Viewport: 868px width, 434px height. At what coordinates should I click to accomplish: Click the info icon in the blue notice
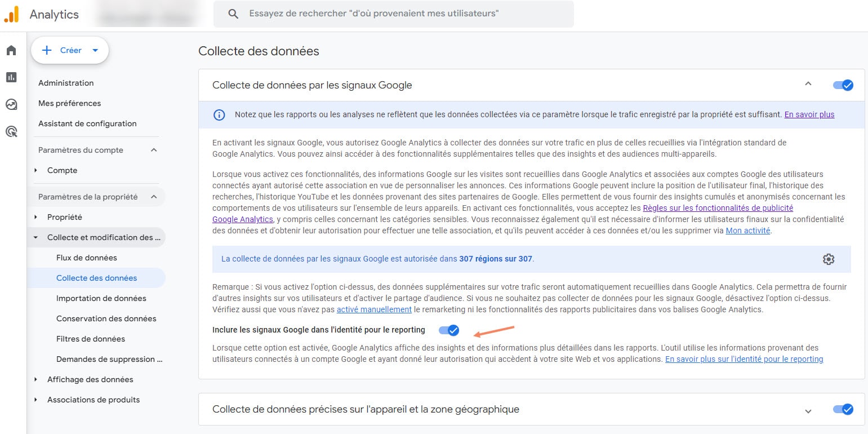[219, 115]
